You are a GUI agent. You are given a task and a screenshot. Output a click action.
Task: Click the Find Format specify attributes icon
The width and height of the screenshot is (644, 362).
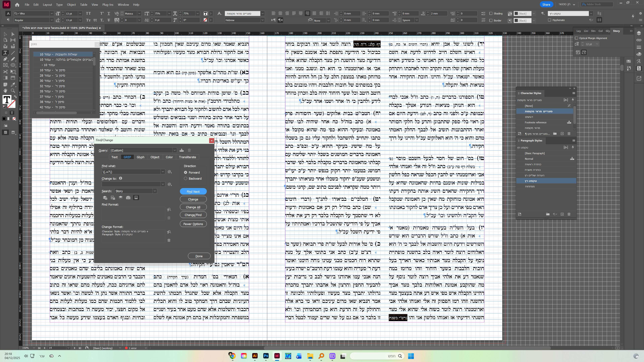[x=169, y=210]
